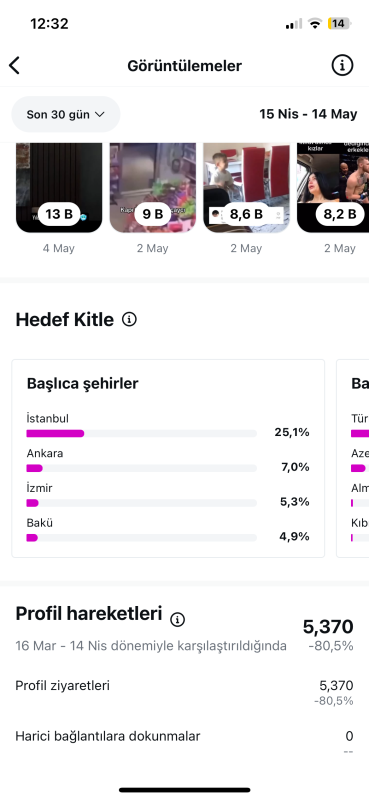
Task: Tap the Profil ziyaretleri row
Action: point(184,692)
